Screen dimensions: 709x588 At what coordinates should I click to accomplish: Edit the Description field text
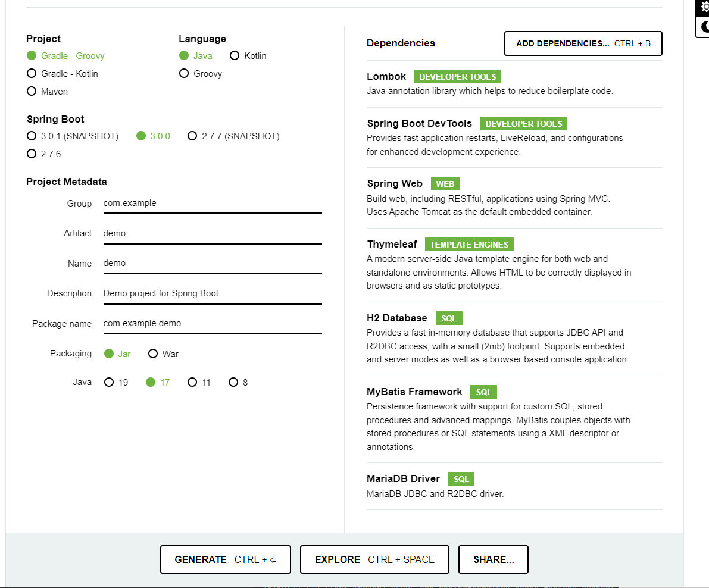tap(213, 294)
